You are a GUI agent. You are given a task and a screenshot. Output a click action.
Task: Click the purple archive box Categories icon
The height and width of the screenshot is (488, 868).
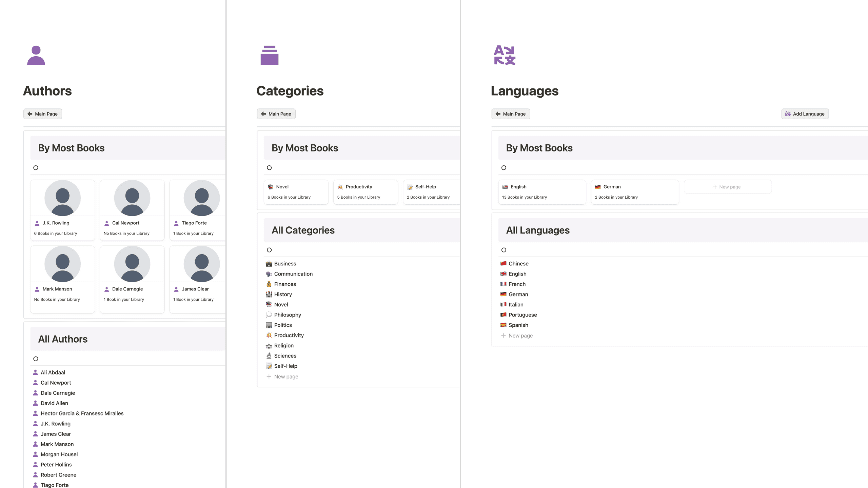pos(269,55)
